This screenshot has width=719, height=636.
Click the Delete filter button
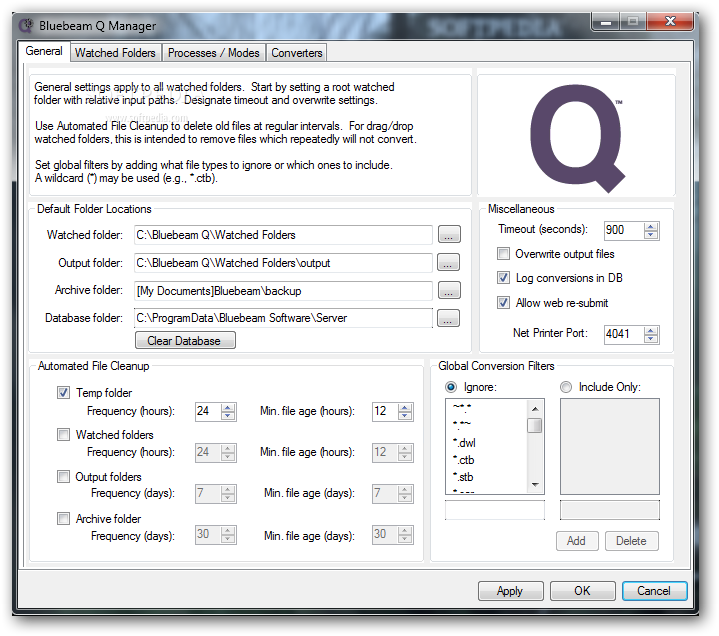(631, 541)
